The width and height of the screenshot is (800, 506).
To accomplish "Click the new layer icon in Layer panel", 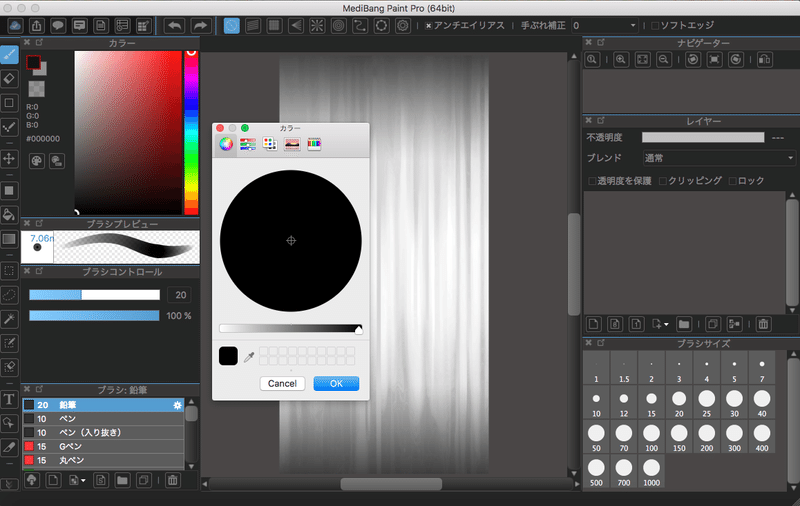I will pos(593,324).
